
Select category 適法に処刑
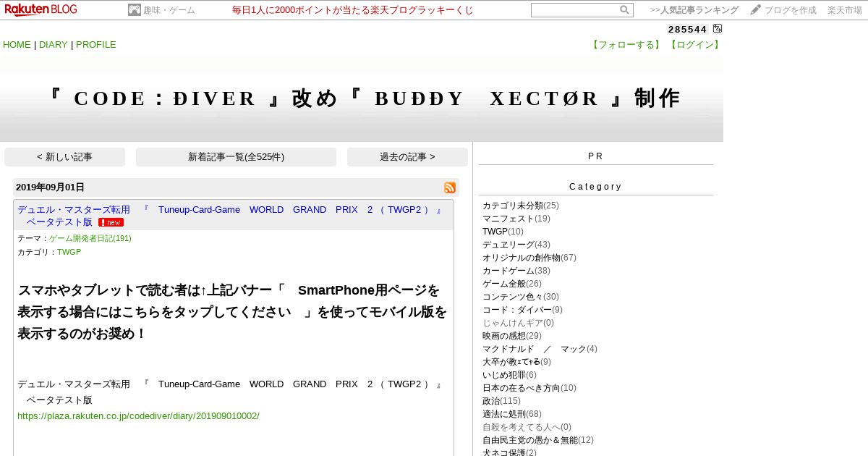pos(504,414)
